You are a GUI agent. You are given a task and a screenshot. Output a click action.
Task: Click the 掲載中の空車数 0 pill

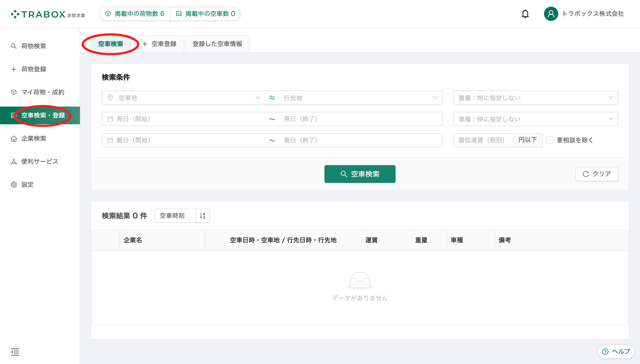[x=205, y=14]
